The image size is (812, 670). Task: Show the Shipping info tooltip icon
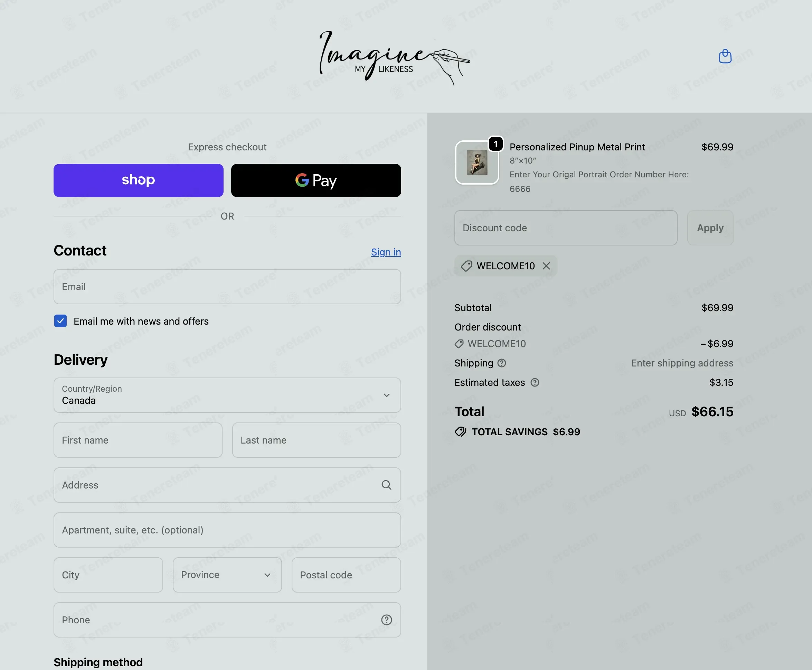coord(501,363)
